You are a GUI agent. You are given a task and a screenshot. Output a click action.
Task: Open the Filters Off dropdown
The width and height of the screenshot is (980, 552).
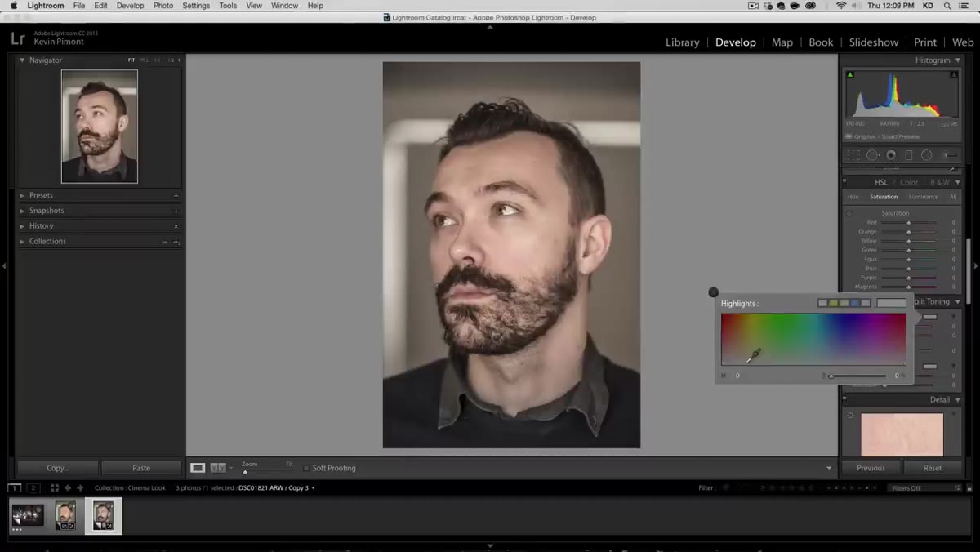(x=925, y=488)
